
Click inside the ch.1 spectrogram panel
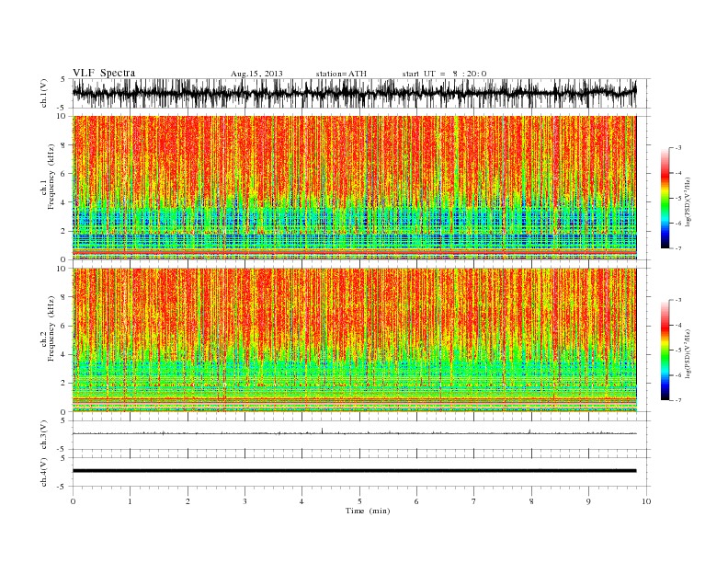tap(355, 188)
